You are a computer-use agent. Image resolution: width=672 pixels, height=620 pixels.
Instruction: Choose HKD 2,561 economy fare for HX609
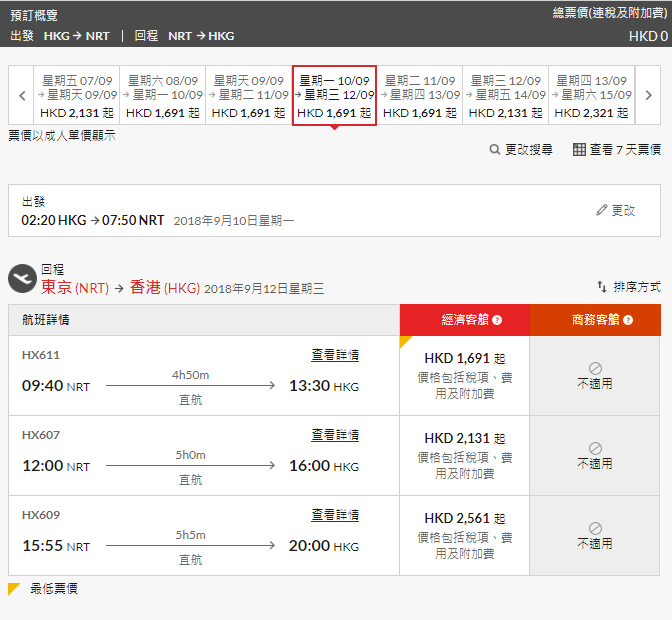click(465, 536)
